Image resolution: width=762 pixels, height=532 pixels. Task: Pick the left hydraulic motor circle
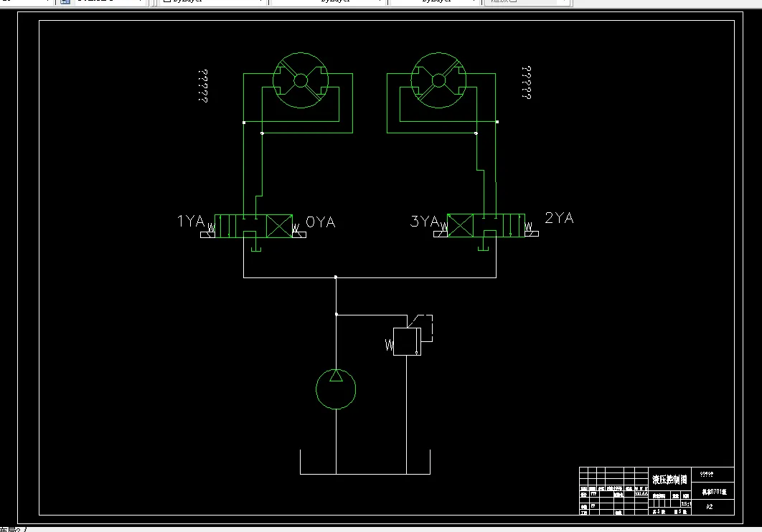pyautogui.click(x=301, y=80)
